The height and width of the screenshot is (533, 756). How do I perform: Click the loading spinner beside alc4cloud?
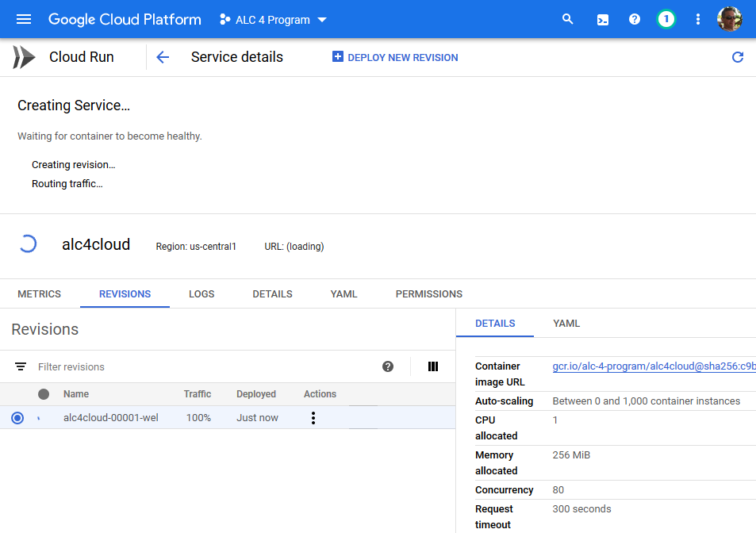pos(28,243)
